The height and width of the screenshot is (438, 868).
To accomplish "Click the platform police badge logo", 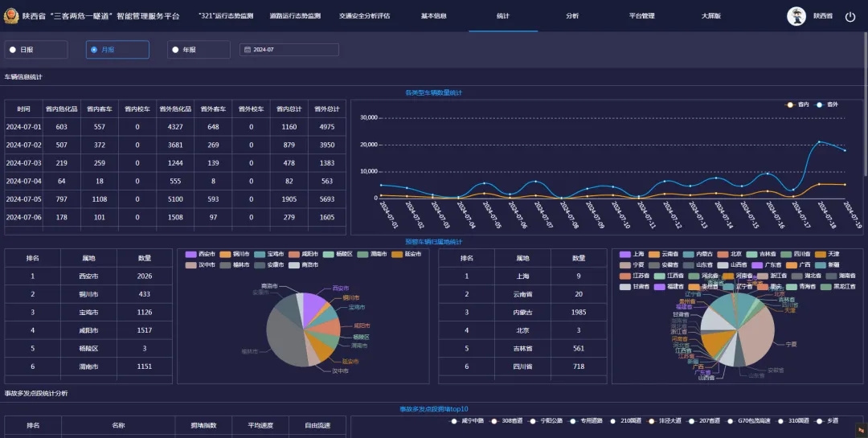I will tap(11, 16).
